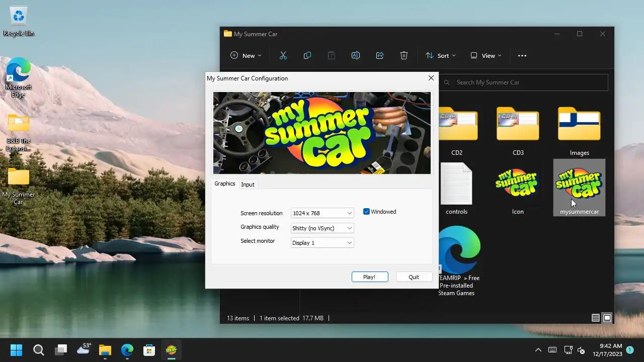Open Microsoft Store from the taskbar
Viewport: 644px width, 362px height.
tap(149, 349)
